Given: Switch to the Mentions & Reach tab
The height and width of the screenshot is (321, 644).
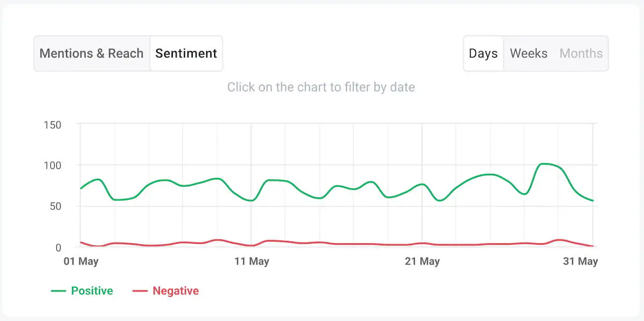Looking at the screenshot, I should [91, 53].
